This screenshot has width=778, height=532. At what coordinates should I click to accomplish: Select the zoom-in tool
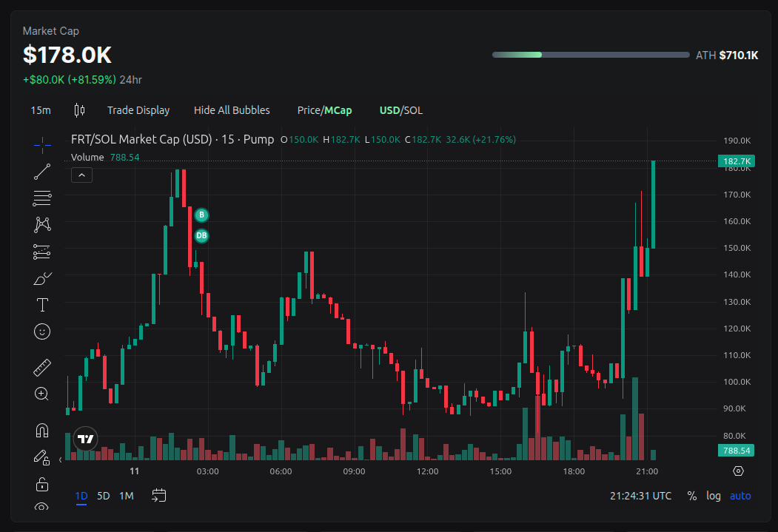pyautogui.click(x=41, y=393)
